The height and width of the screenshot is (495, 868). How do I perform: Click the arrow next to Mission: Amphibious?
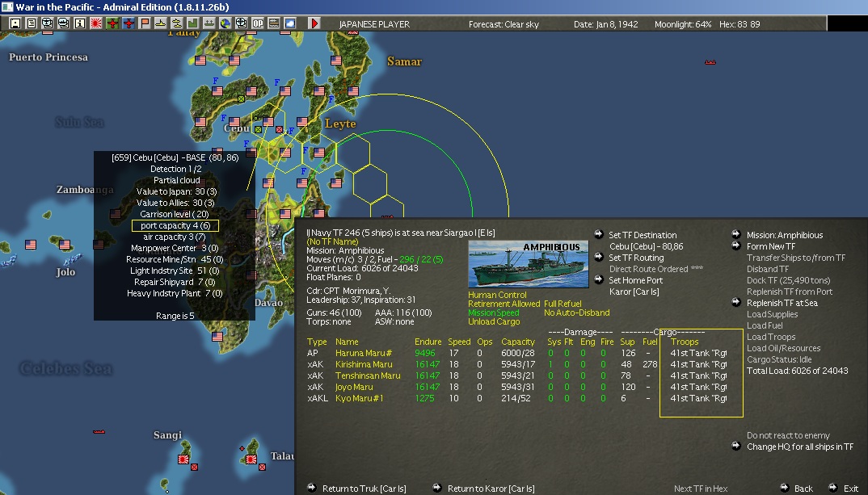click(x=736, y=234)
